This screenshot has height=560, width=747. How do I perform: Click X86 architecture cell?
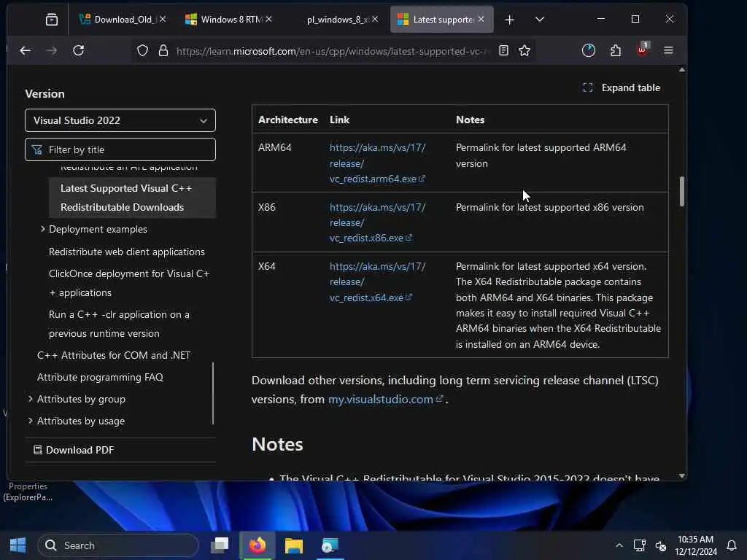point(267,207)
